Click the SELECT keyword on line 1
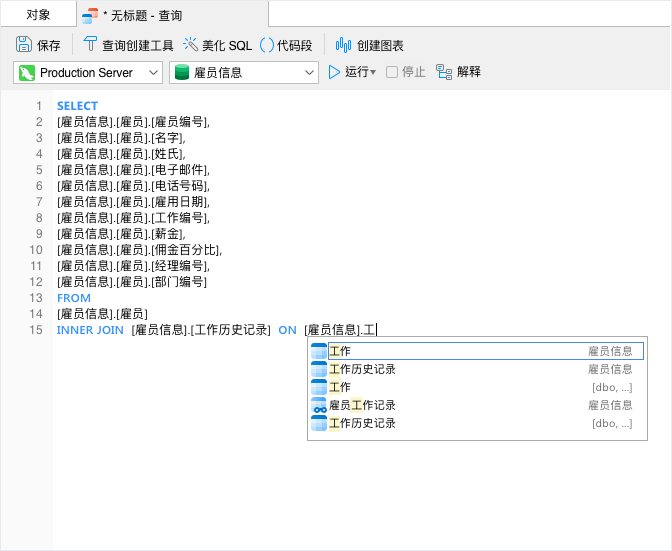The width and height of the screenshot is (672, 551). (x=78, y=106)
